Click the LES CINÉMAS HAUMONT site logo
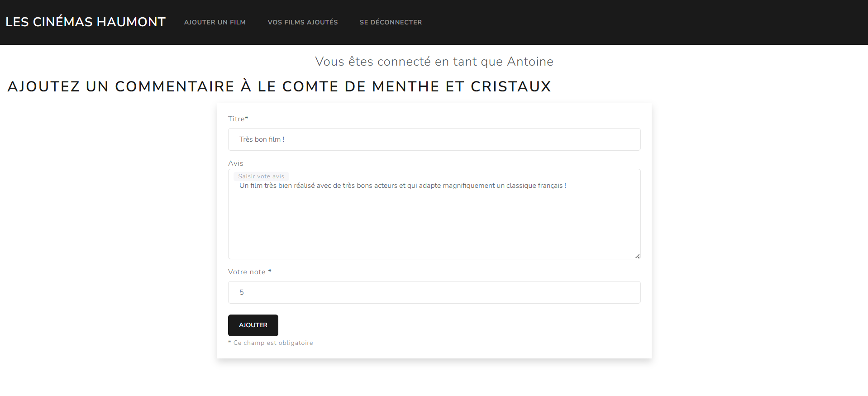Image resolution: width=868 pixels, height=396 pixels. click(86, 22)
